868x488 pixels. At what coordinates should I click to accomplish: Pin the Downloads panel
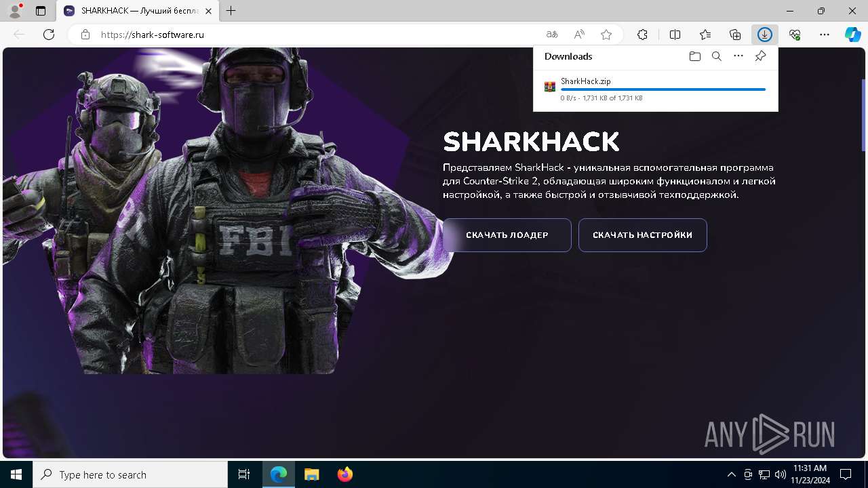point(760,56)
